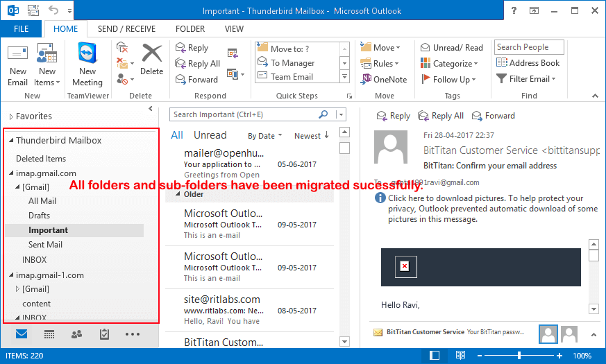Switch to Normal view in status bar
The height and width of the screenshot is (364, 606).
point(435,356)
